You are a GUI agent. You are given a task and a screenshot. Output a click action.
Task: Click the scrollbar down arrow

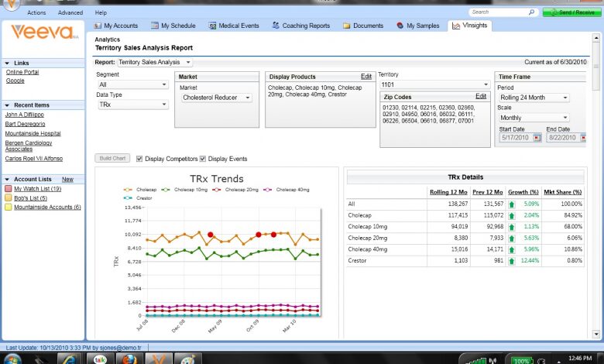click(596, 335)
